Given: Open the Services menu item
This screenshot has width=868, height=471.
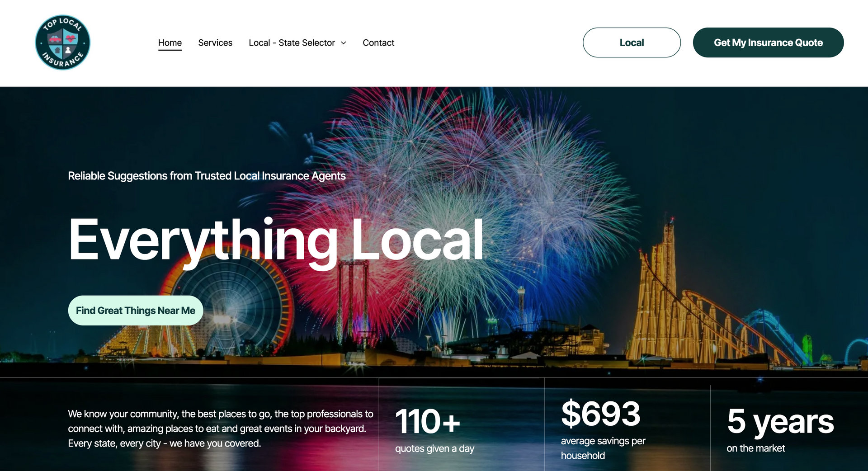Looking at the screenshot, I should pos(215,42).
